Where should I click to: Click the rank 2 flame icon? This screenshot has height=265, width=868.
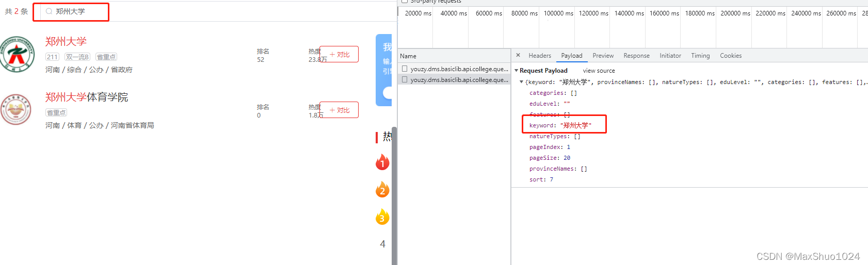pos(382,189)
